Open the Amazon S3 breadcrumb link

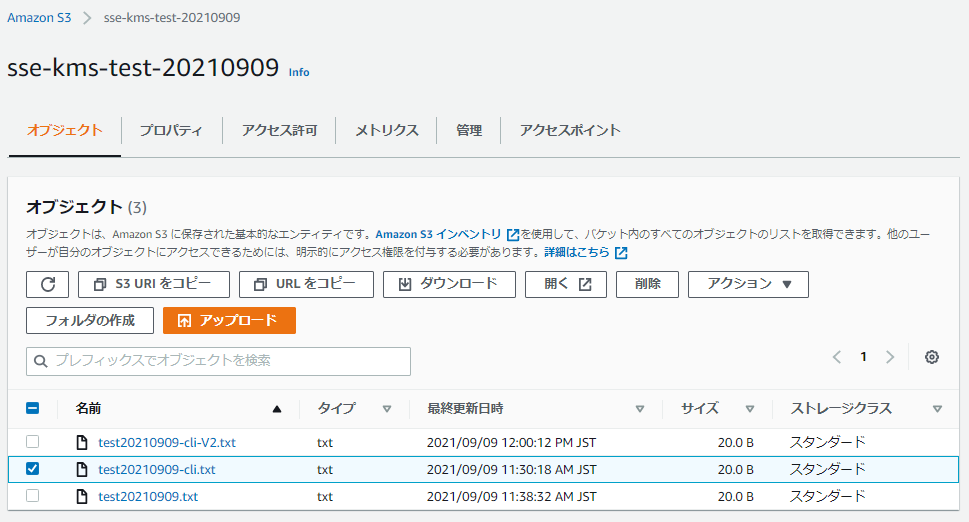point(39,17)
